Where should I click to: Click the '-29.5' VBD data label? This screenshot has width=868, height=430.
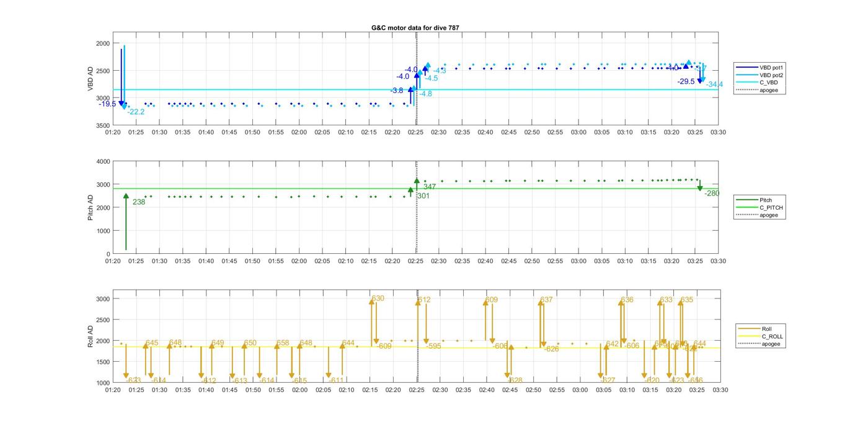pyautogui.click(x=686, y=81)
